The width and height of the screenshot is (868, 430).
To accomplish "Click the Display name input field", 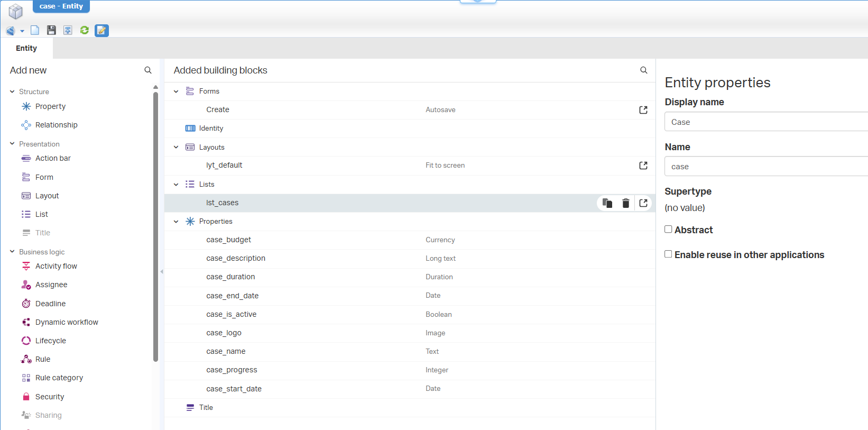I will 765,122.
